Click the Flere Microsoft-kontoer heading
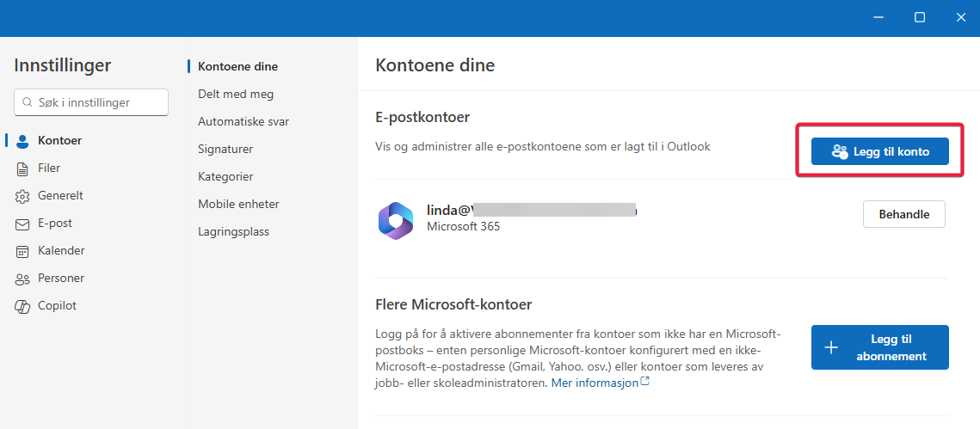Image resolution: width=980 pixels, height=429 pixels. (x=453, y=305)
